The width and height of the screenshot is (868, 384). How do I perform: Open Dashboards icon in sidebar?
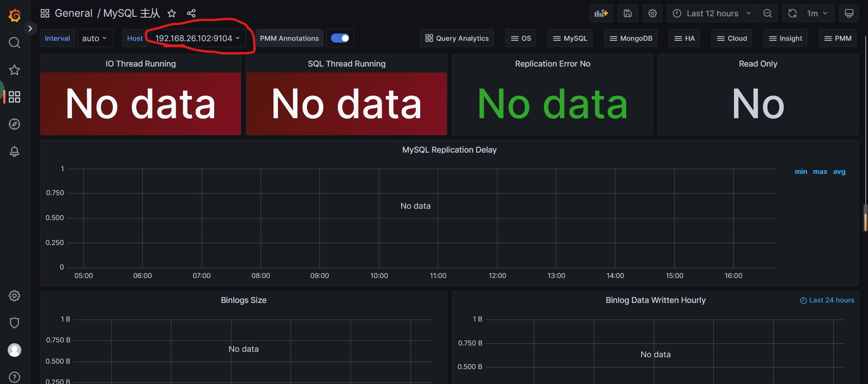pyautogui.click(x=14, y=97)
